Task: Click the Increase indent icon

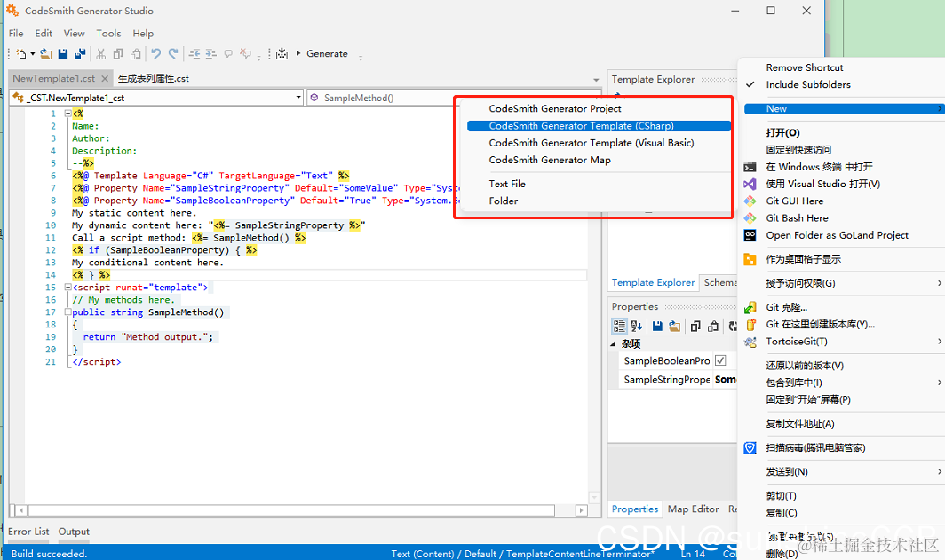Action: [211, 54]
